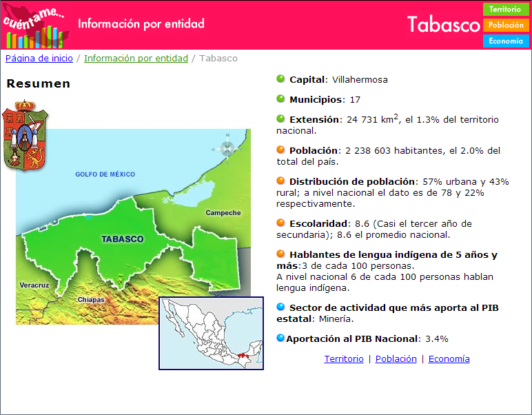
Task: Click the Minería sector value
Action: (x=336, y=319)
